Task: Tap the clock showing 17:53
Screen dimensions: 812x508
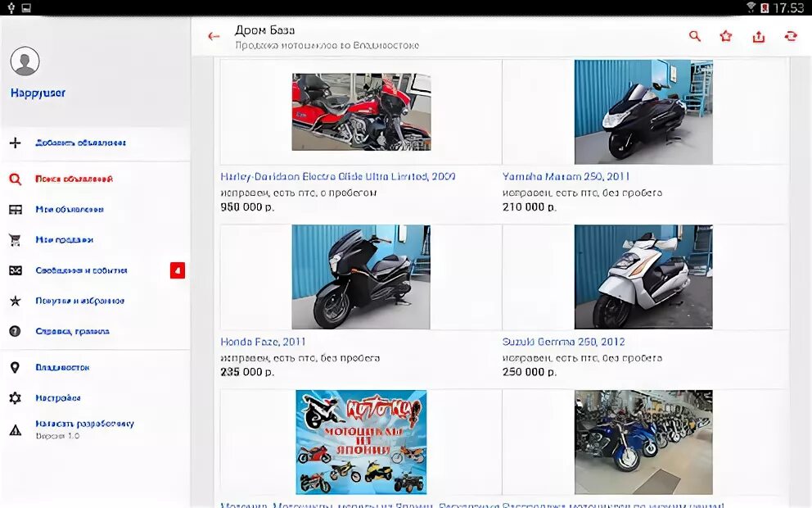Action: (x=788, y=7)
